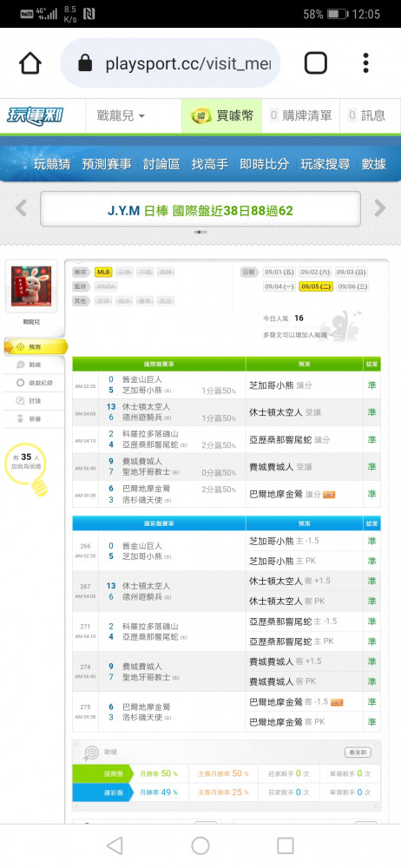Image resolution: width=401 pixels, height=868 pixels.
Task: Go to the previous banner with left arrow
Action: tap(21, 208)
